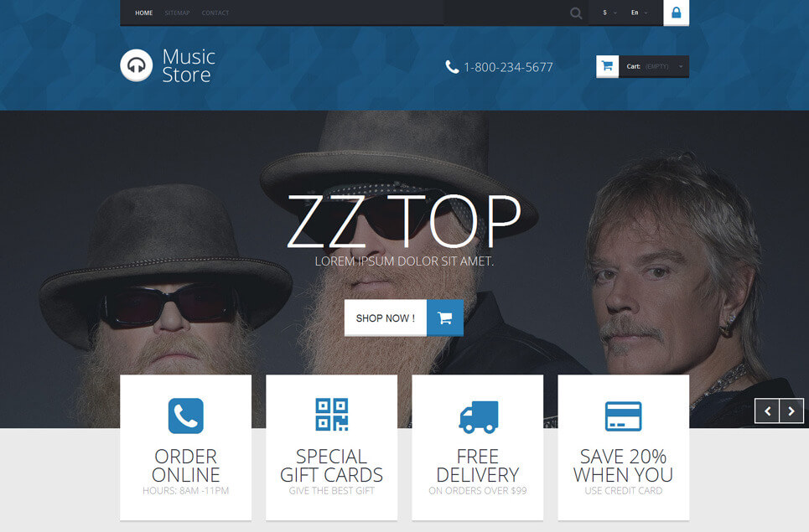The height and width of the screenshot is (532, 809).
Task: Click the phone handset icon near 1-800 number
Action: click(x=452, y=67)
